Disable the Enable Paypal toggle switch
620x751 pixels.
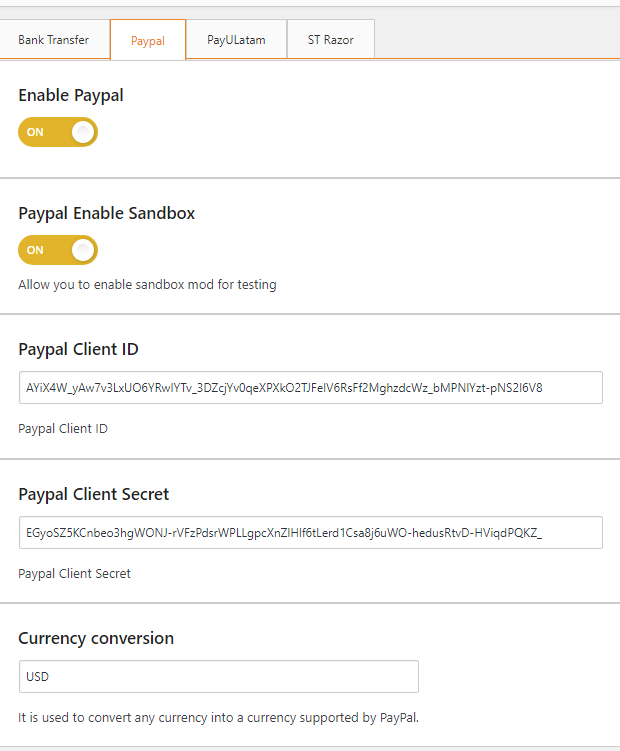(x=58, y=132)
